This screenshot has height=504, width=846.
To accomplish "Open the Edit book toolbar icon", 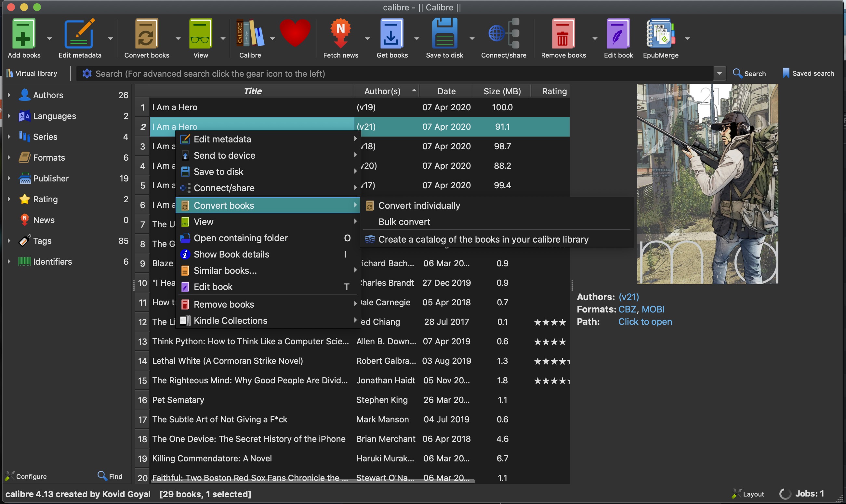I will point(618,33).
